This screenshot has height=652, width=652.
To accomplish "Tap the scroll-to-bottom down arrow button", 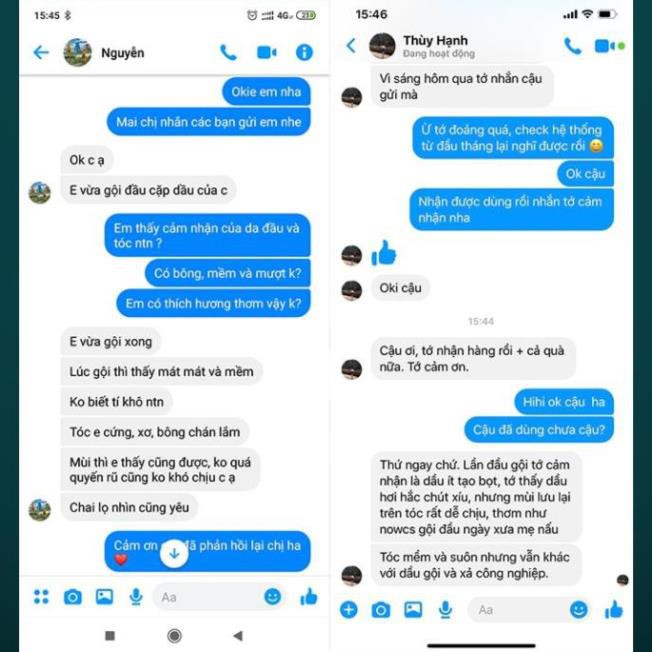I will pyautogui.click(x=174, y=553).
